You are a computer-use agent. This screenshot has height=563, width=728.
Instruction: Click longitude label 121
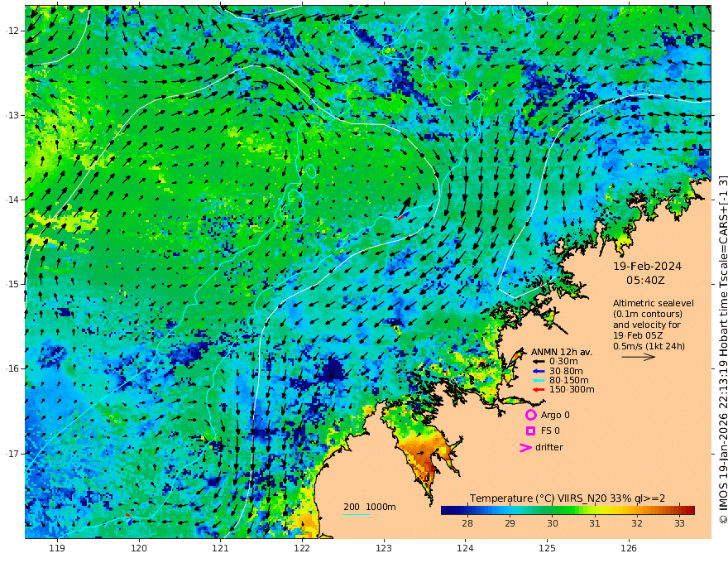pyautogui.click(x=220, y=548)
